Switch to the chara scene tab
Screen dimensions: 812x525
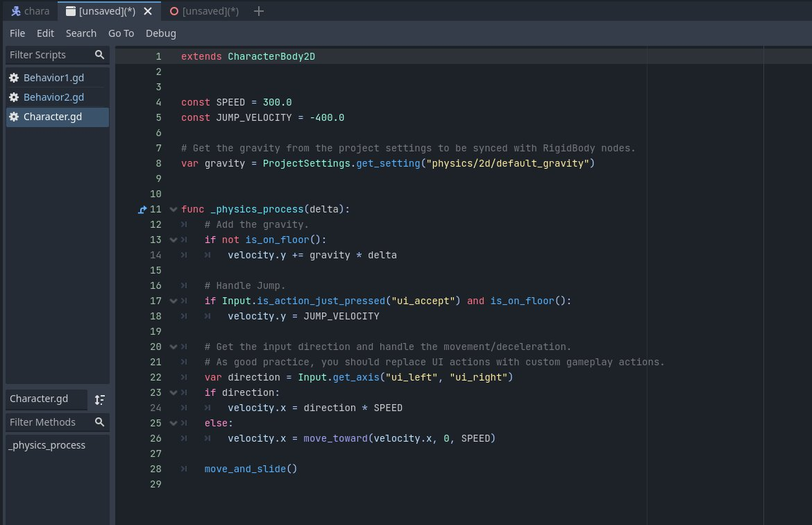click(30, 11)
